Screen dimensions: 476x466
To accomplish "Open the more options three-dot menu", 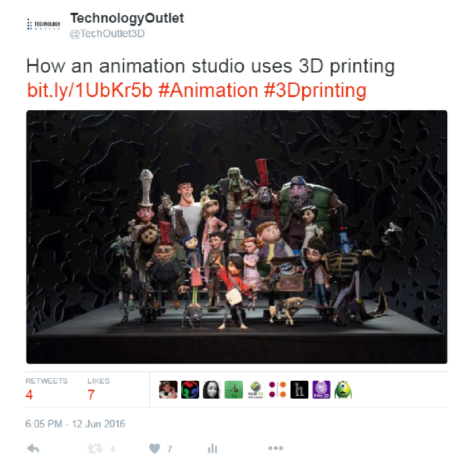I will tap(275, 448).
